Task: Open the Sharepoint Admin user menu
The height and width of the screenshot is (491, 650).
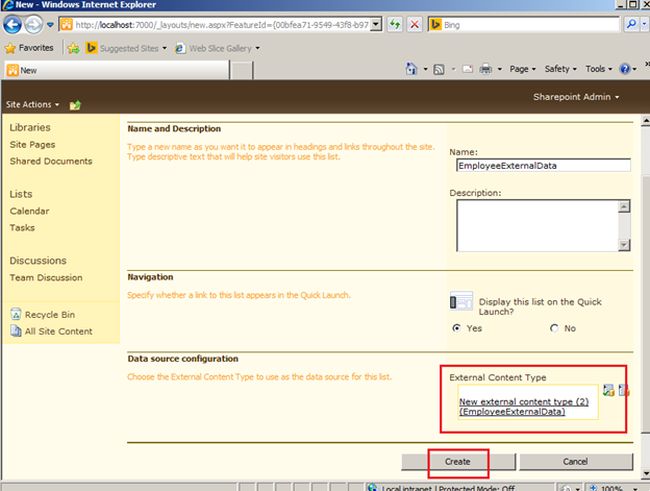Action: coord(576,97)
